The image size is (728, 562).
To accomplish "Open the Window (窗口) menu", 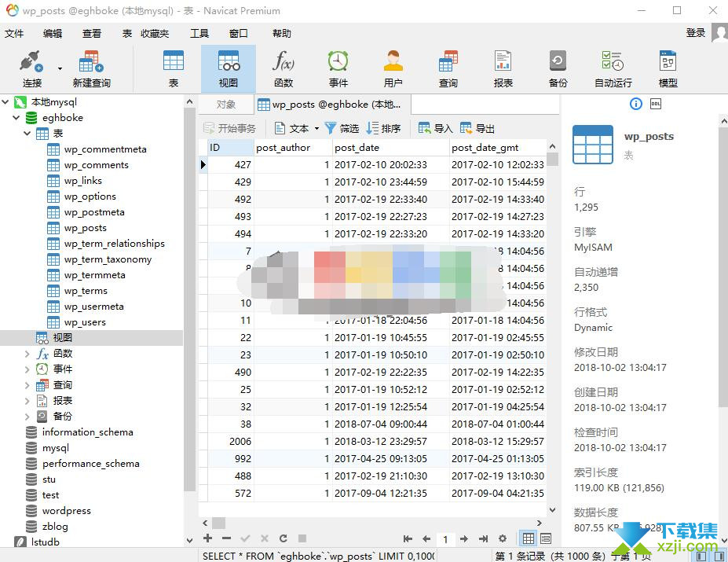I will coord(238,34).
